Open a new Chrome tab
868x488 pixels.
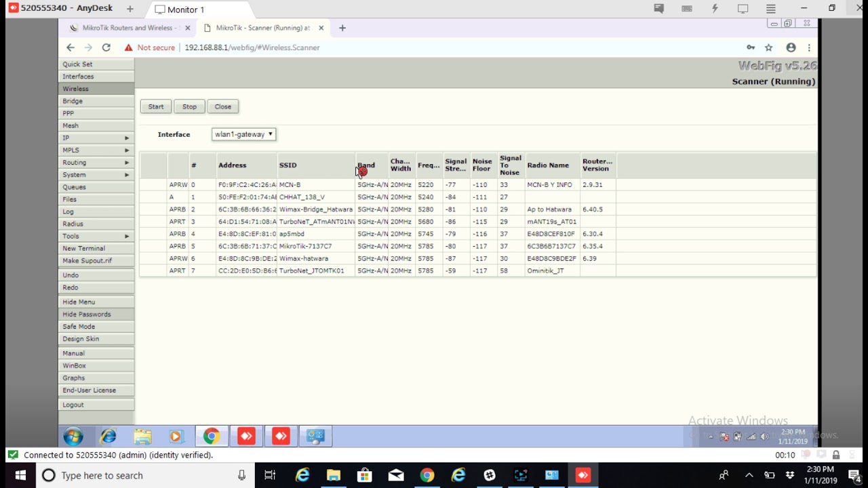click(342, 28)
